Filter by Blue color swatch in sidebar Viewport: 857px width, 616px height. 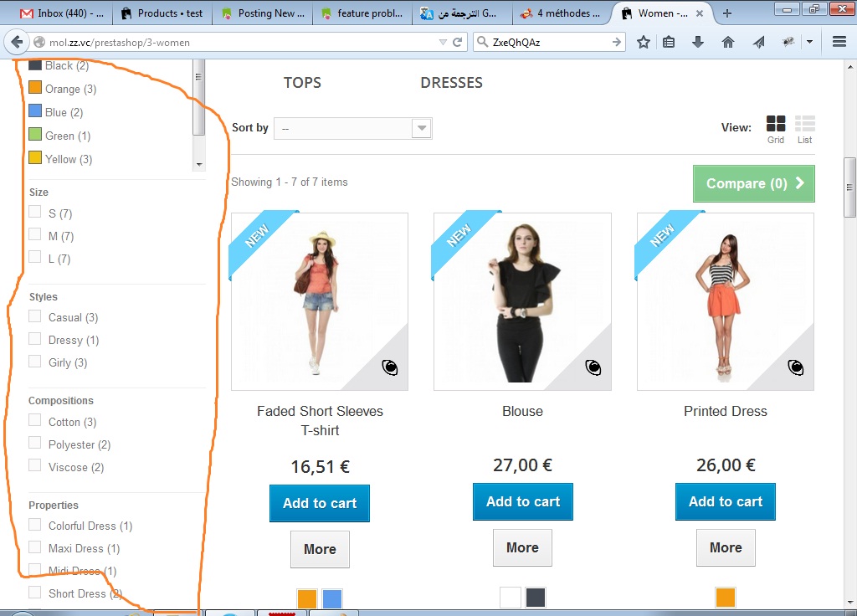(x=35, y=111)
